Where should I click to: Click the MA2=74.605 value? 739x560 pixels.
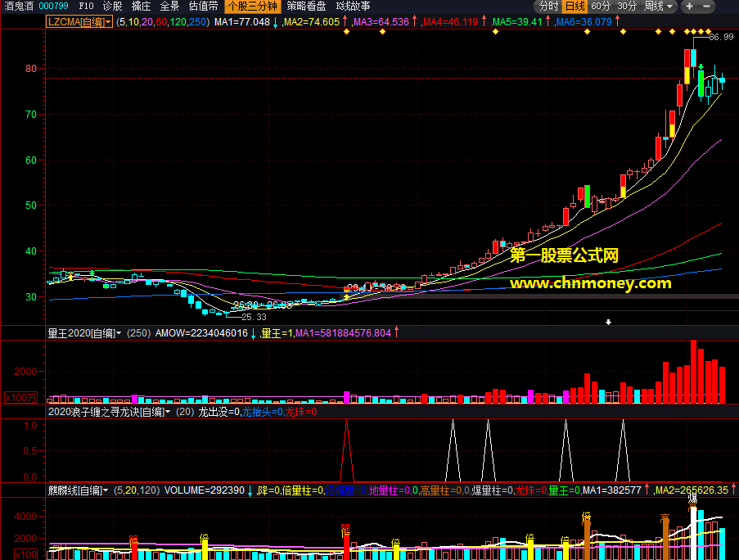tap(311, 21)
